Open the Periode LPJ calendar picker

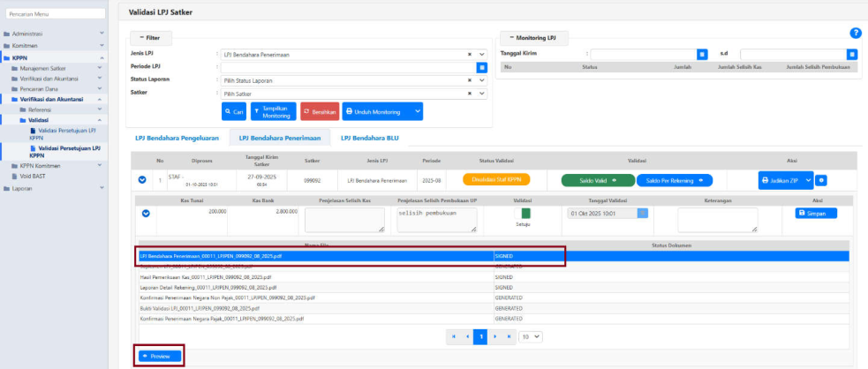tap(482, 67)
